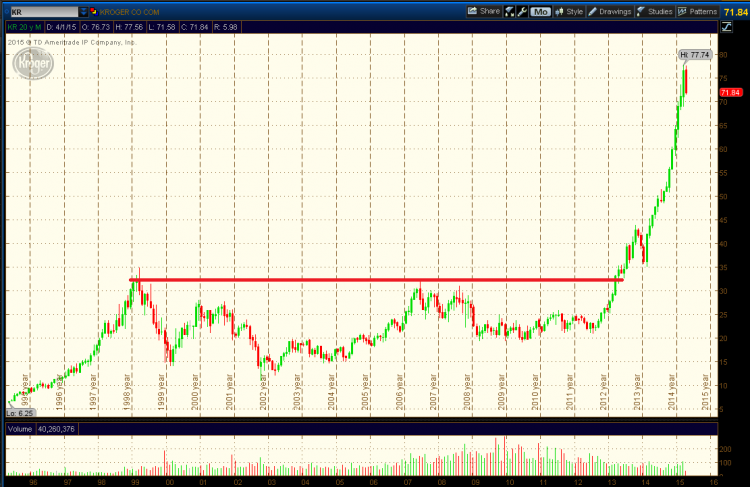The height and width of the screenshot is (487, 750).
Task: Click the 40,260,376 volume value
Action: pyautogui.click(x=56, y=429)
